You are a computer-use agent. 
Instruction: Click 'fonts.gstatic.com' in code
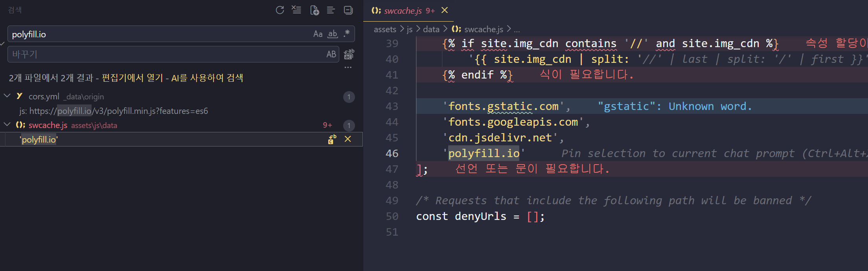pos(504,106)
